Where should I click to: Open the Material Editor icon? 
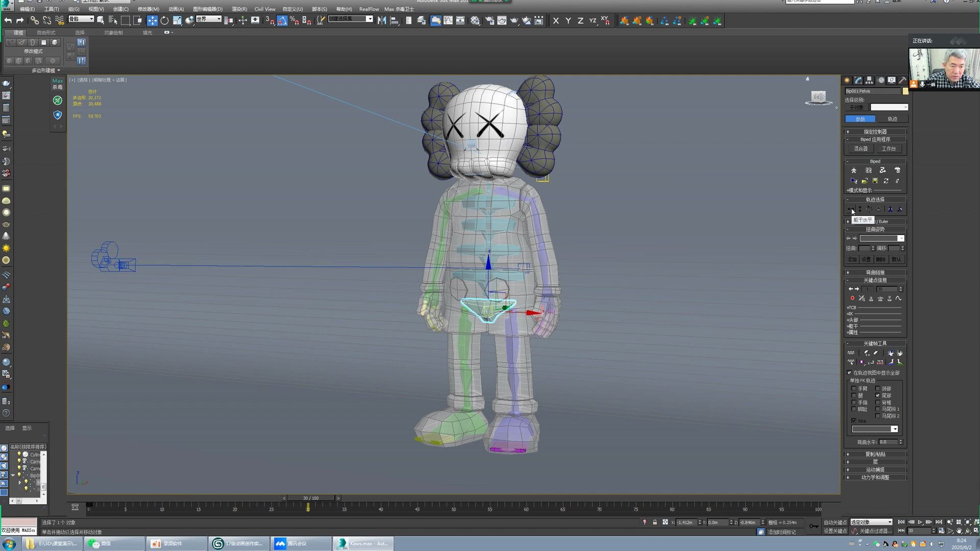pyautogui.click(x=475, y=20)
